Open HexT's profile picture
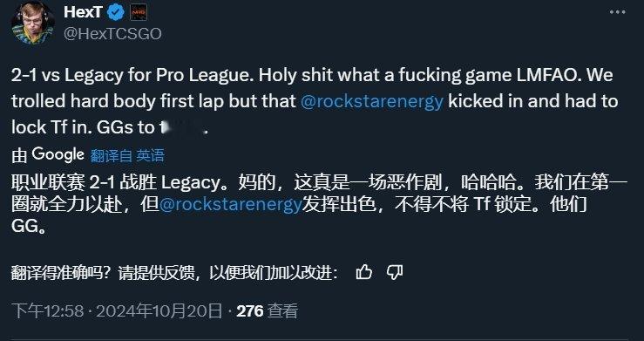 pos(33,22)
